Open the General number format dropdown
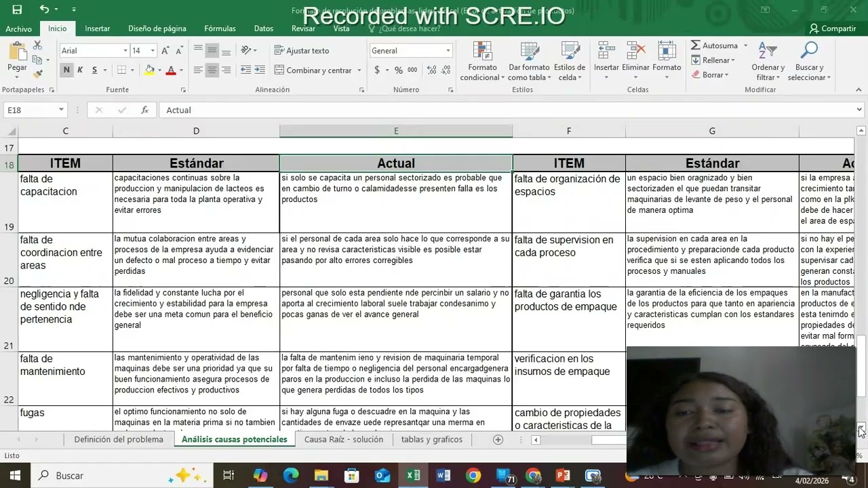The image size is (868, 488). pos(448,51)
